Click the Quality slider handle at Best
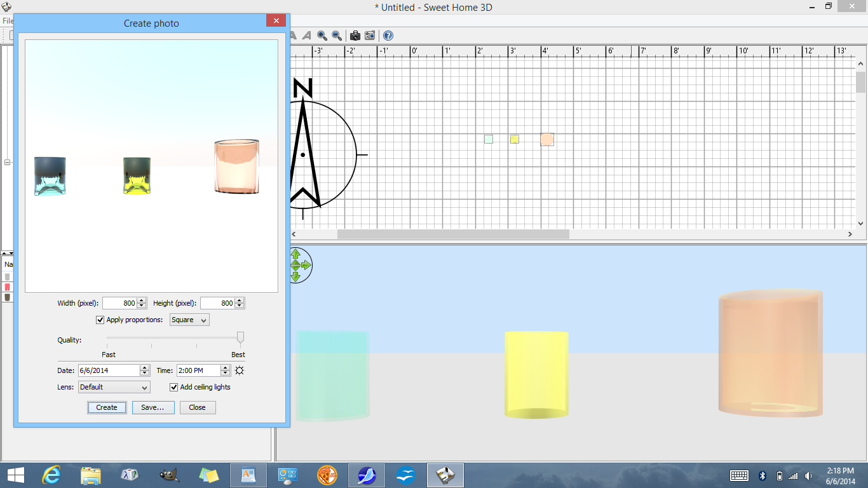Screen dimensions: 868x488 240,337
